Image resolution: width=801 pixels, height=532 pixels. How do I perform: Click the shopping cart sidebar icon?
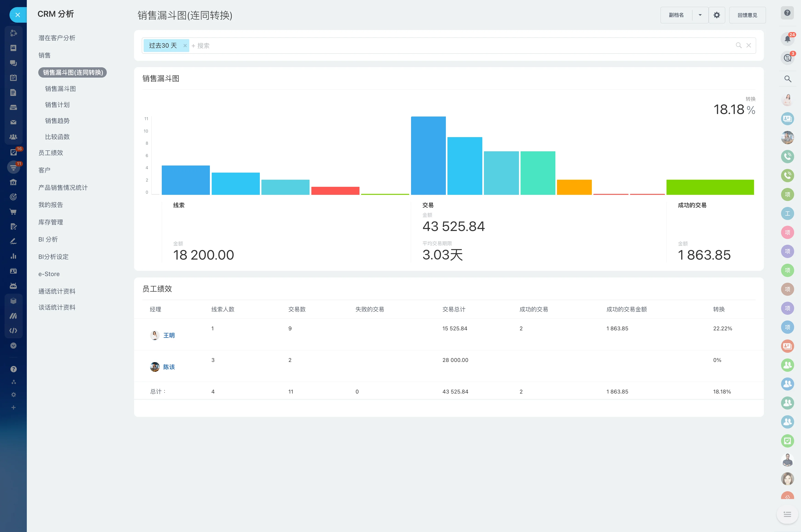(x=13, y=212)
